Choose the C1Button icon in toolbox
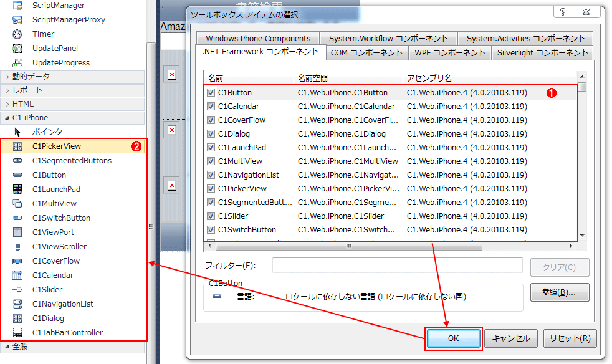This screenshot has width=612, height=364. 17,175
